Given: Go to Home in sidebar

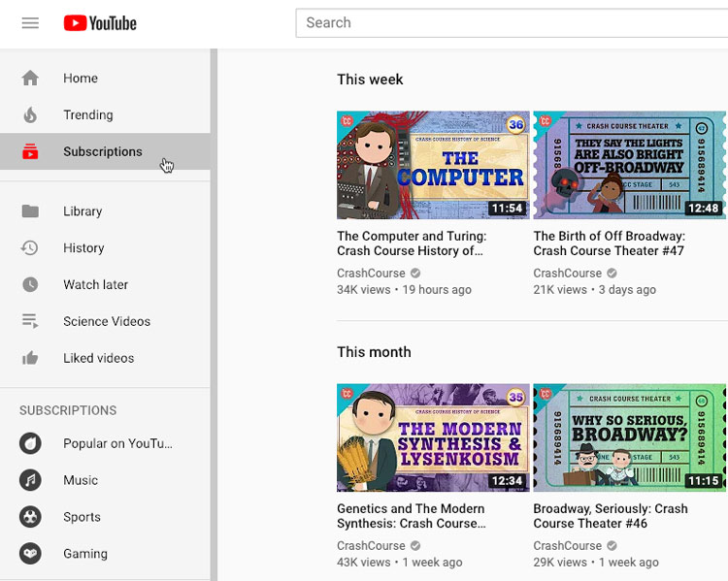Looking at the screenshot, I should (105, 78).
